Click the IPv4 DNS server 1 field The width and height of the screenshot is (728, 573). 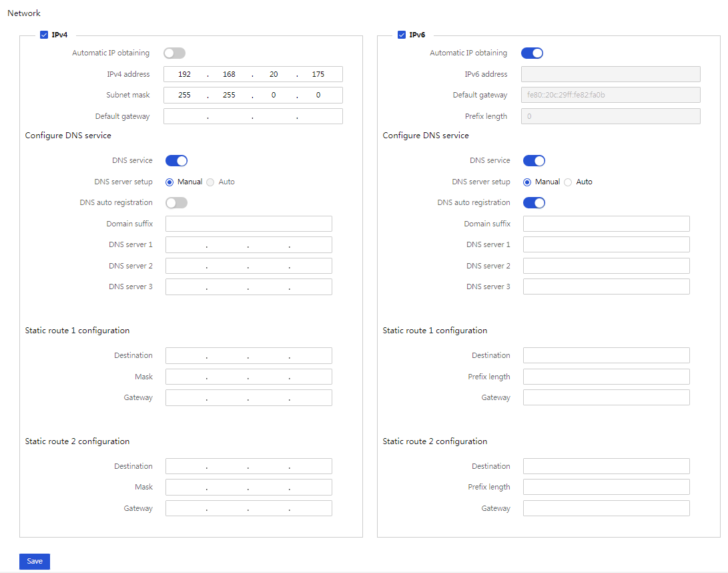[x=249, y=244]
